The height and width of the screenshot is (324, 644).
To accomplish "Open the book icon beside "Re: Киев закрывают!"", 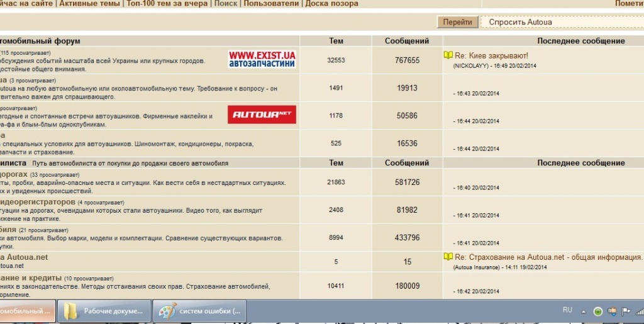I will point(448,55).
